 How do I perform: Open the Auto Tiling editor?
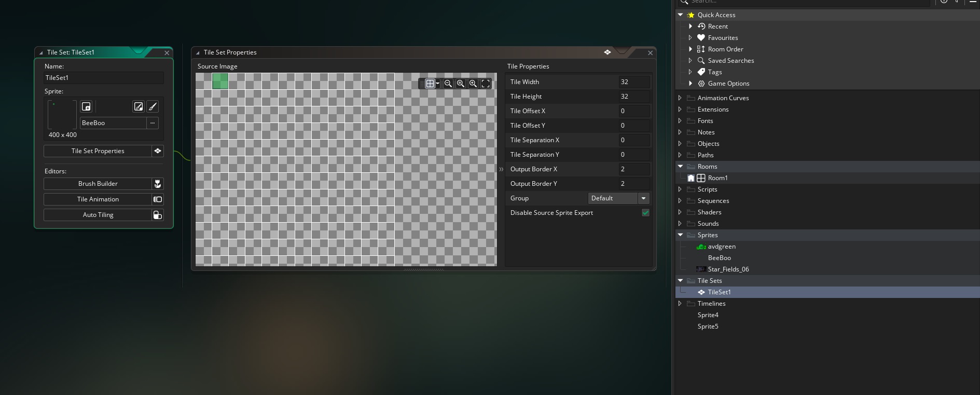point(98,215)
